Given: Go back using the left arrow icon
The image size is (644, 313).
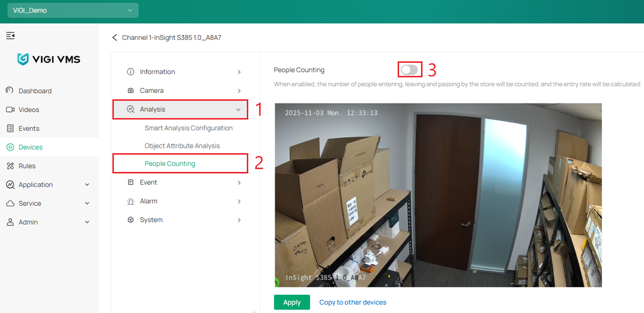Looking at the screenshot, I should 115,37.
